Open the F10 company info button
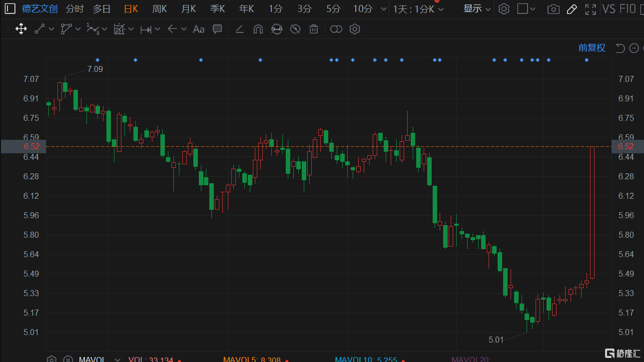Screen dimensions: 644x362 pos(628,9)
